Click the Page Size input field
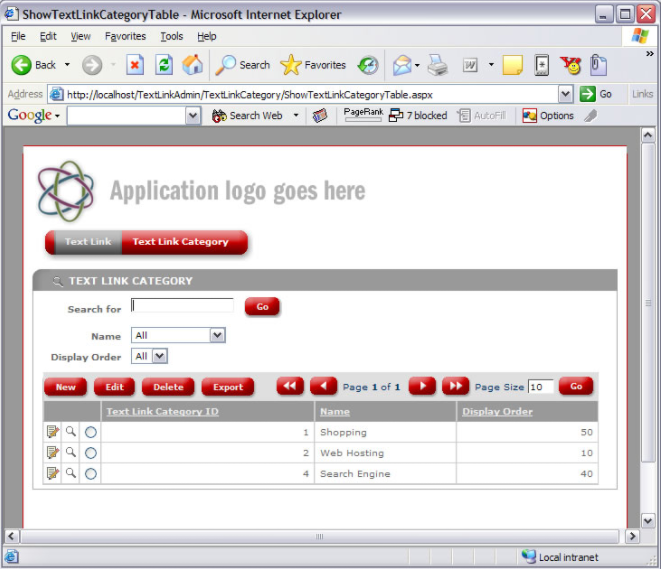 tap(540, 387)
